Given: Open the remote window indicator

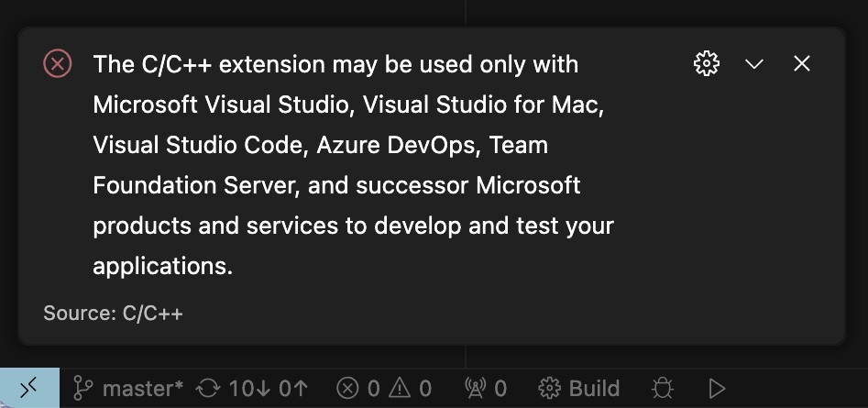Looking at the screenshot, I should coord(29,388).
